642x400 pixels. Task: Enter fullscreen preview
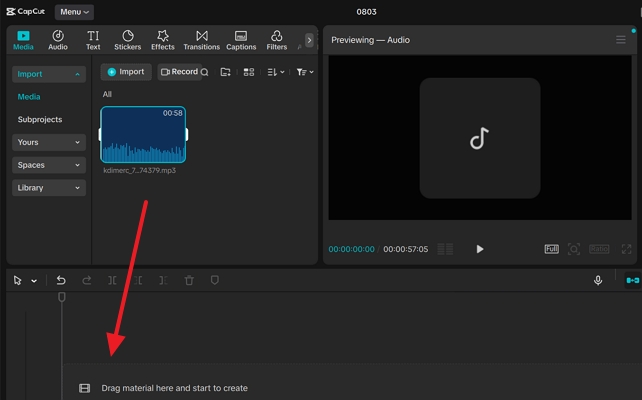click(x=626, y=249)
